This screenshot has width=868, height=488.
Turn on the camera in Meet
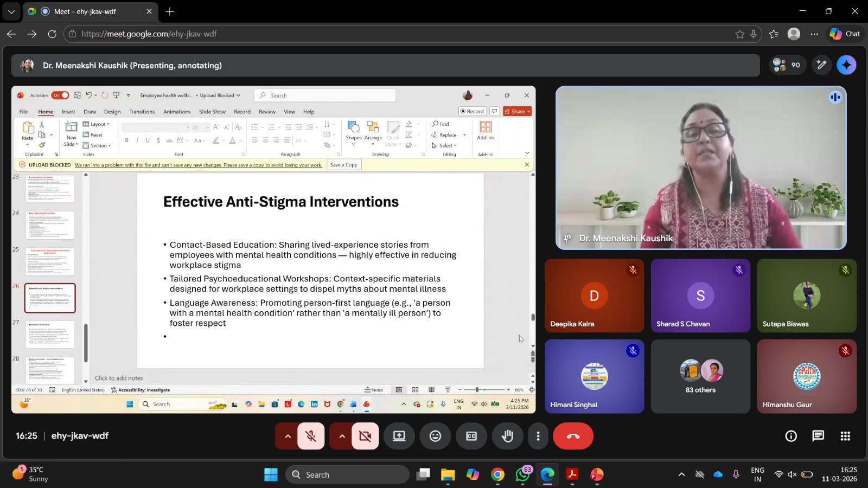pos(365,436)
